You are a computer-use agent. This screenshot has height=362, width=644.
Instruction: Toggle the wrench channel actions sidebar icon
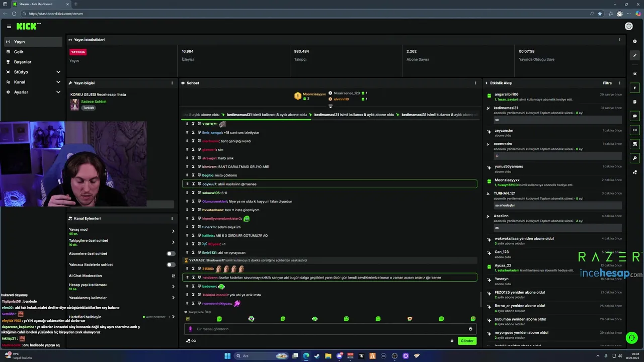[x=635, y=158]
